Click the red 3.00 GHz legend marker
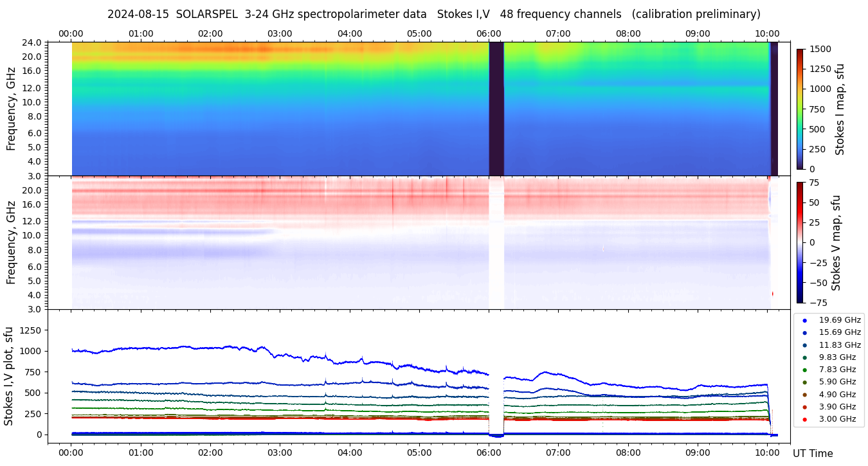The image size is (868, 466). pyautogui.click(x=804, y=420)
